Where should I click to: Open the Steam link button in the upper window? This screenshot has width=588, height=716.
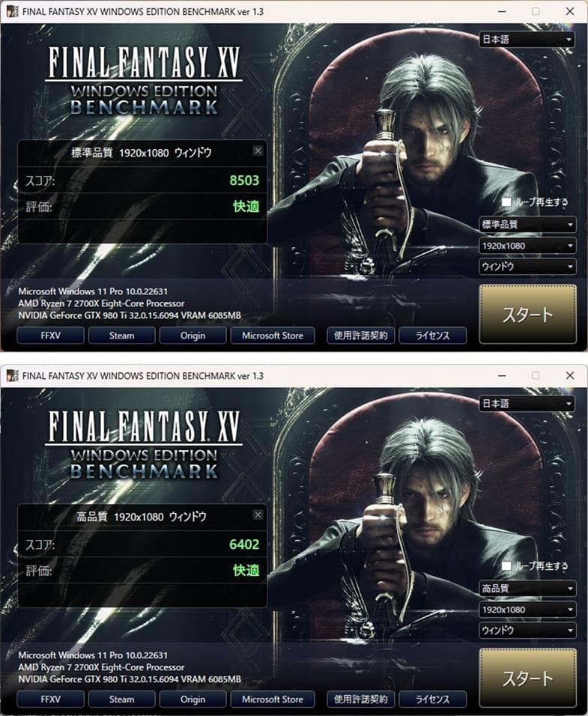coord(122,336)
